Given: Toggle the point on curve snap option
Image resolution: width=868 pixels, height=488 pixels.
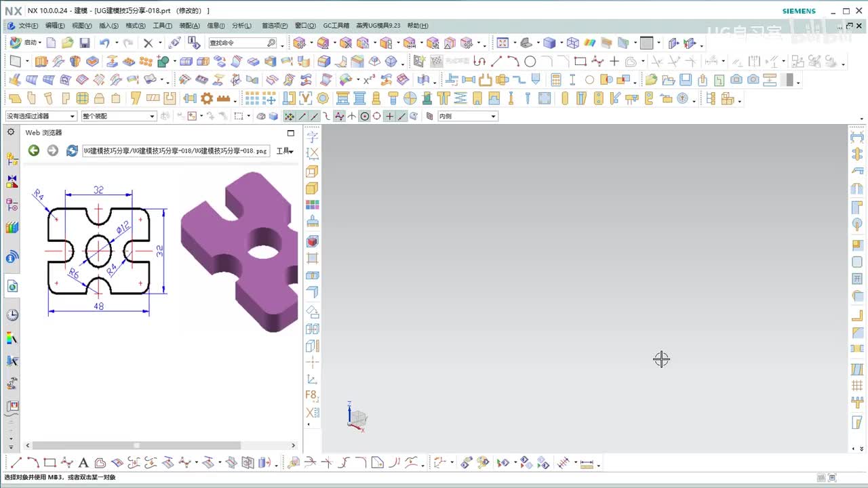Looking at the screenshot, I should (x=402, y=117).
